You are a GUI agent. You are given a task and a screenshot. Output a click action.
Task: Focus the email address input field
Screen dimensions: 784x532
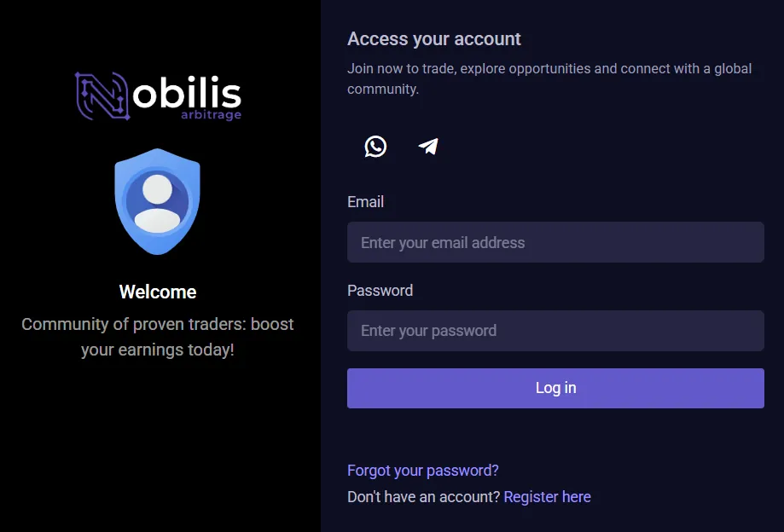[x=555, y=242]
